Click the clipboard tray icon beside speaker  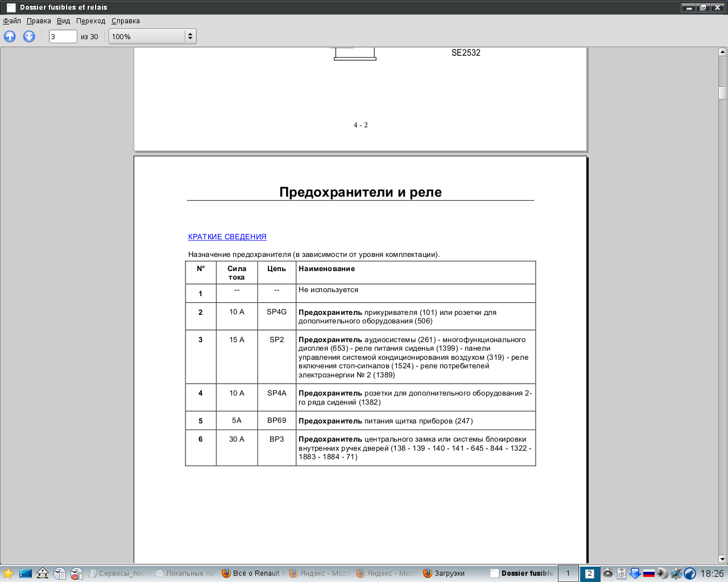click(x=622, y=573)
